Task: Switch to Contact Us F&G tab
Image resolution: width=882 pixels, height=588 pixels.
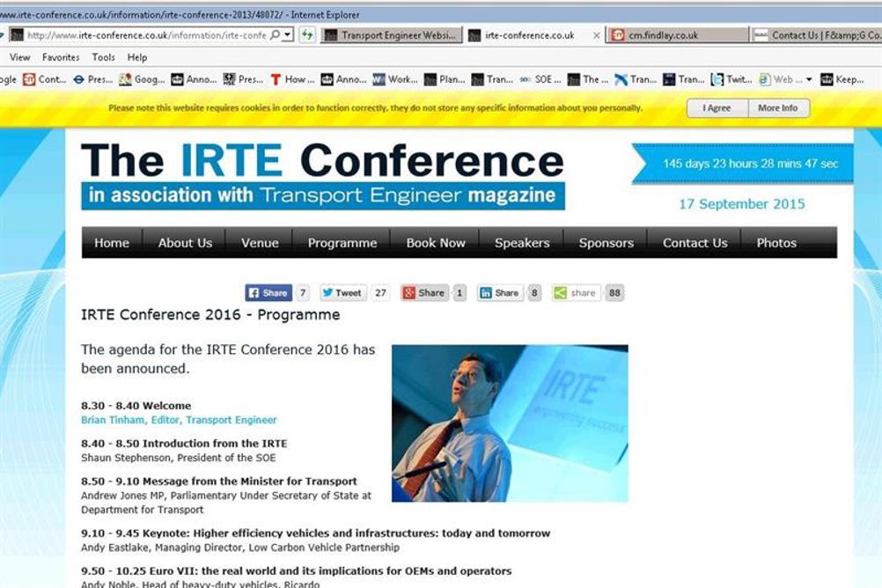Action: (x=817, y=35)
